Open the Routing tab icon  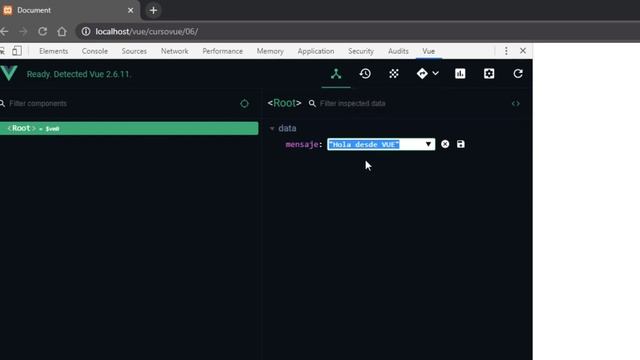click(422, 74)
